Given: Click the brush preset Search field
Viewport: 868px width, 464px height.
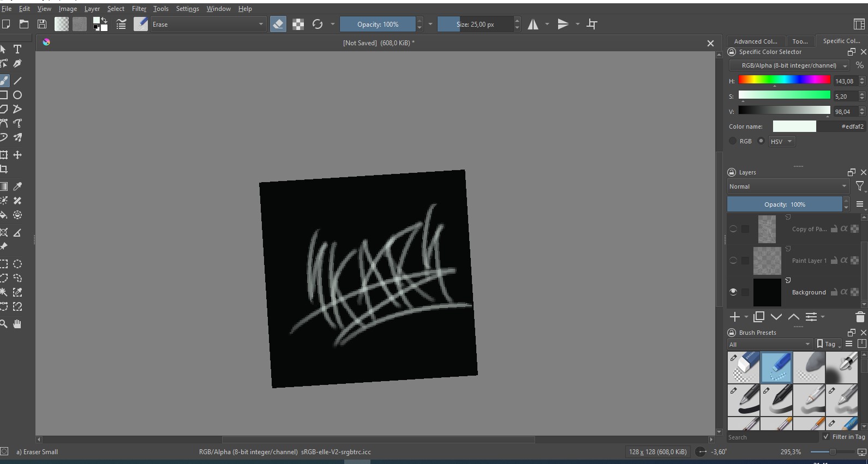Looking at the screenshot, I should pos(772,437).
